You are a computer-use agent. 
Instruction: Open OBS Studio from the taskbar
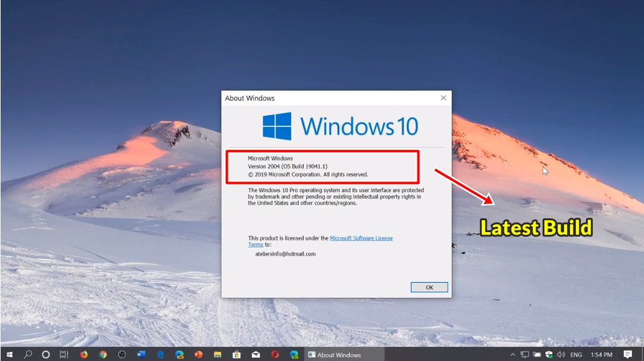122,354
